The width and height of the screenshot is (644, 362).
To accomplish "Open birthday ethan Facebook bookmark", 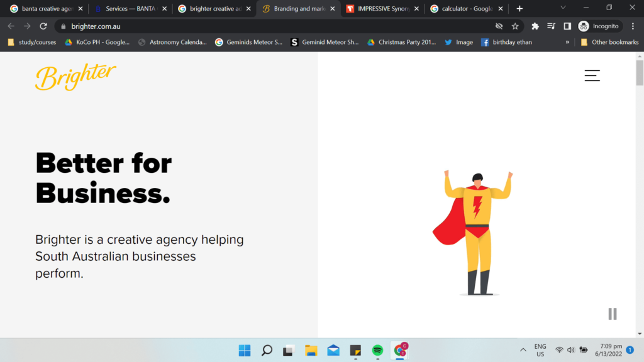I will [x=506, y=42].
